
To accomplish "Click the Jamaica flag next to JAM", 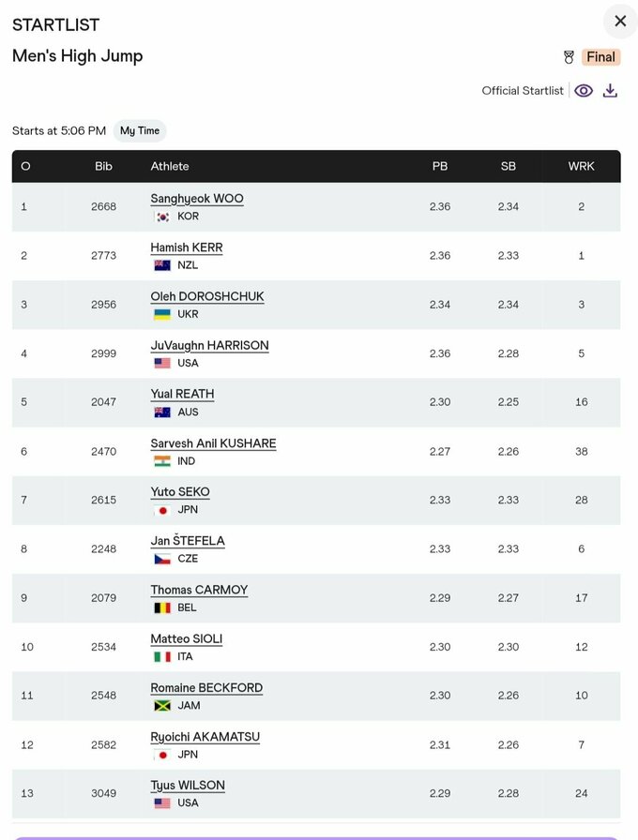I will point(162,705).
